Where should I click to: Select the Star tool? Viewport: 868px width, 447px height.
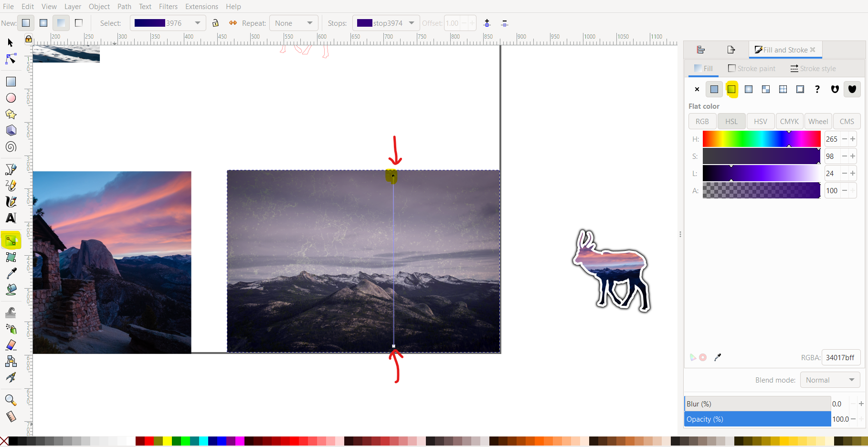click(11, 114)
